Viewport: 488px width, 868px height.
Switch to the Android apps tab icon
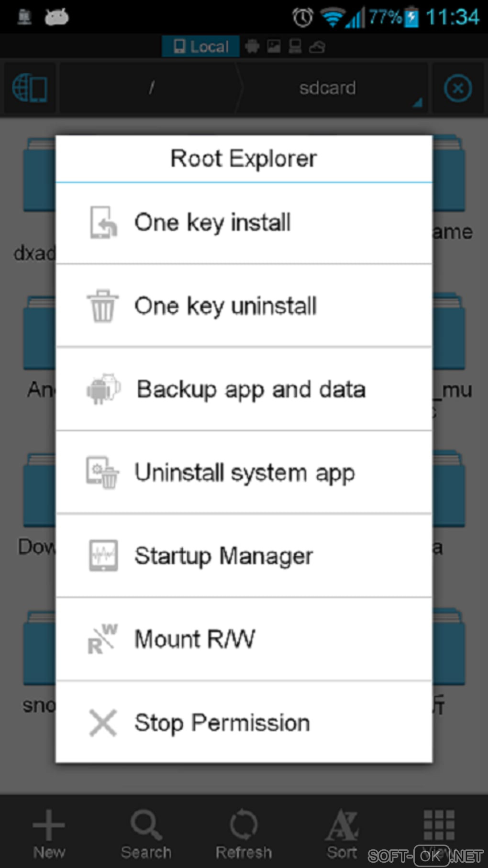[x=252, y=46]
